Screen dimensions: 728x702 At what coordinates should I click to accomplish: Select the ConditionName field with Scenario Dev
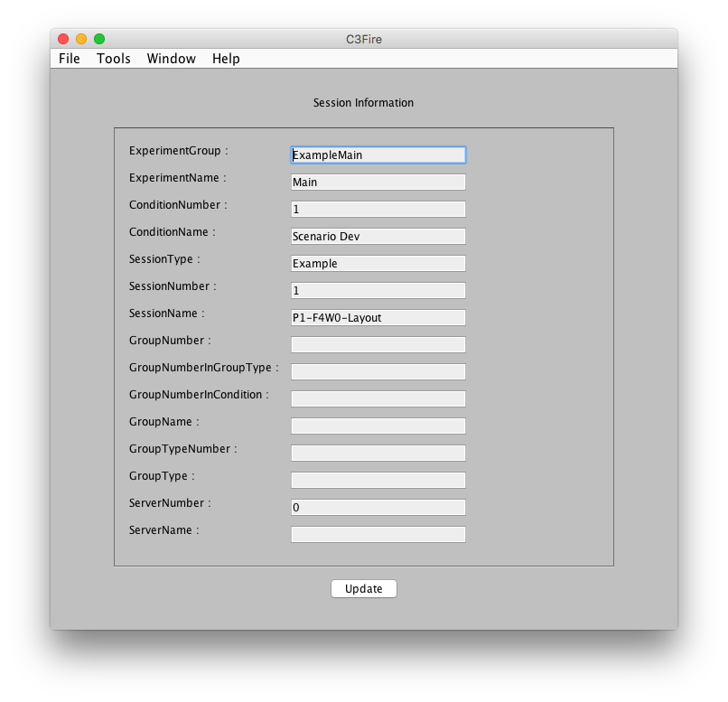click(x=378, y=237)
